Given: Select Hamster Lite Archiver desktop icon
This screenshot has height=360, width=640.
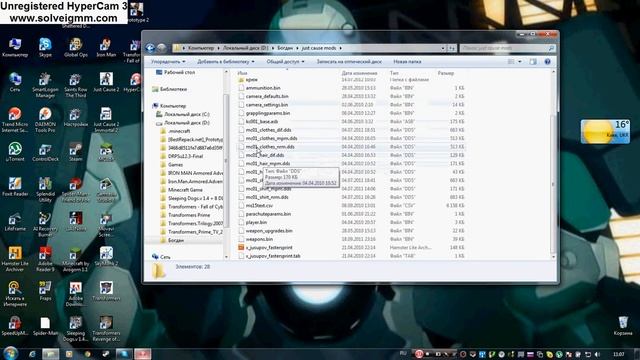Looking at the screenshot, I should (x=15, y=259).
